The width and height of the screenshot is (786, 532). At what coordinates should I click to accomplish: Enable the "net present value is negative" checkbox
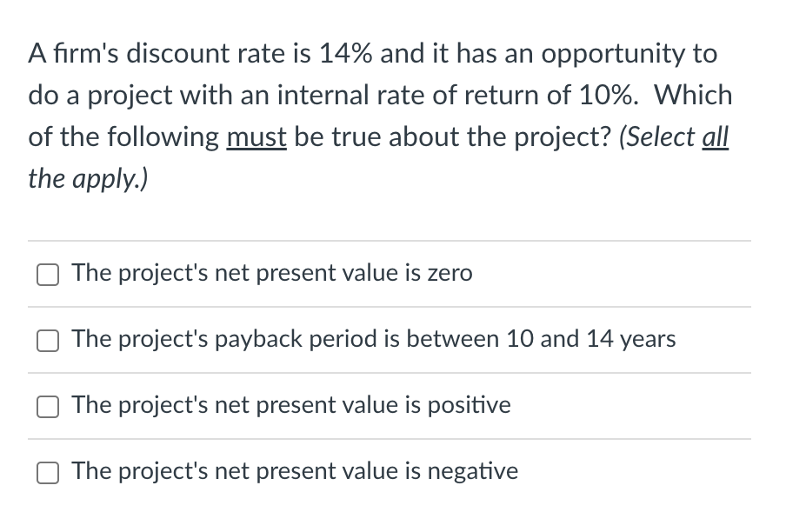(x=48, y=473)
